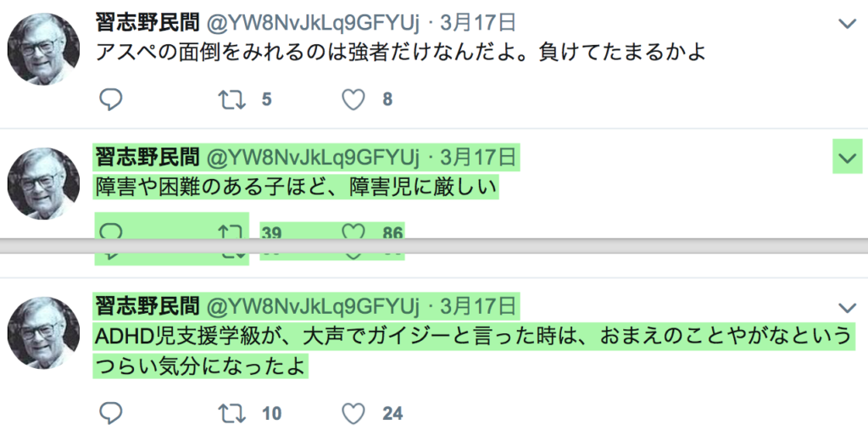Open the 3月17日 timestamp of the first tweet

coord(478,23)
